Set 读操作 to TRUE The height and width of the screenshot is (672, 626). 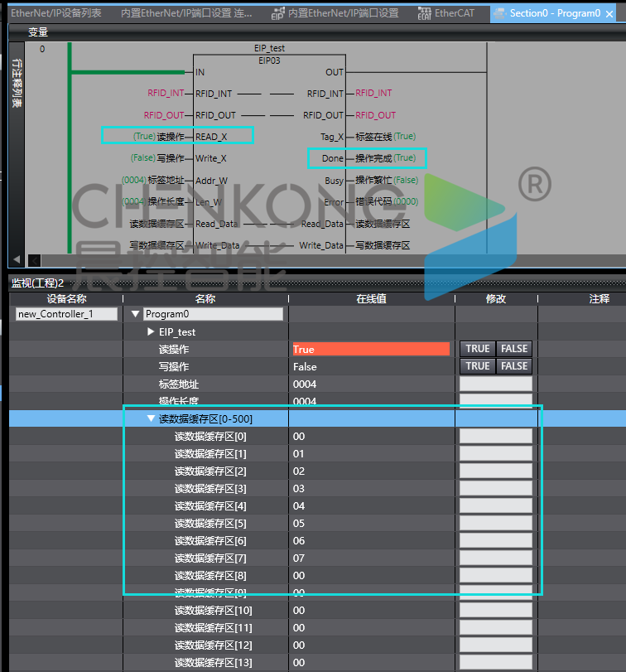[x=478, y=349]
